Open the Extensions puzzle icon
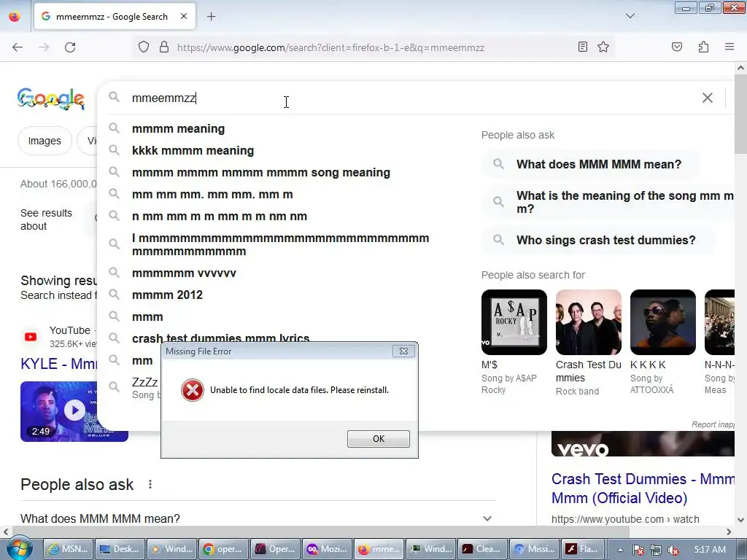Screen dimensions: 747x560 click(x=703, y=47)
